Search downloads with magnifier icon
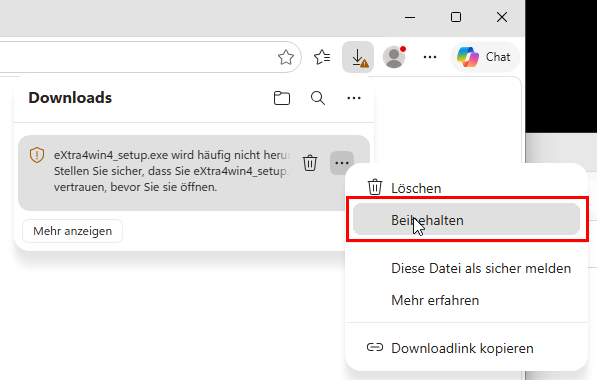The width and height of the screenshot is (597, 380). (318, 98)
